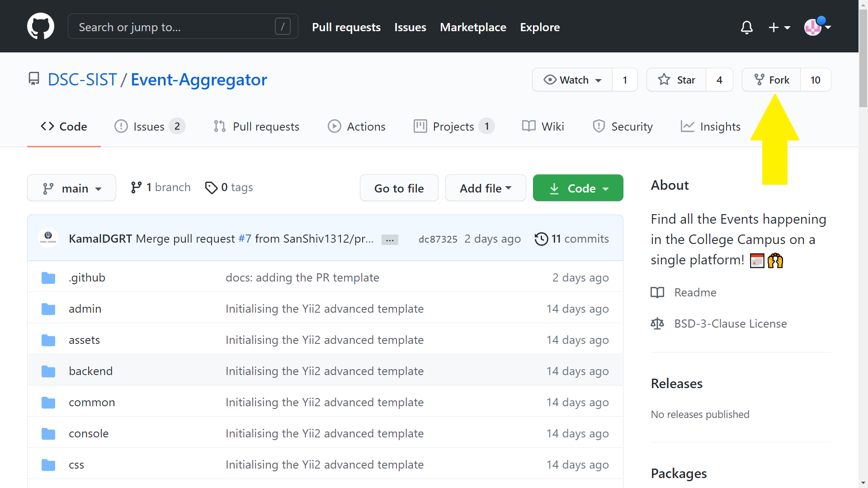Open the .github folder
This screenshot has height=488, width=868.
[87, 277]
